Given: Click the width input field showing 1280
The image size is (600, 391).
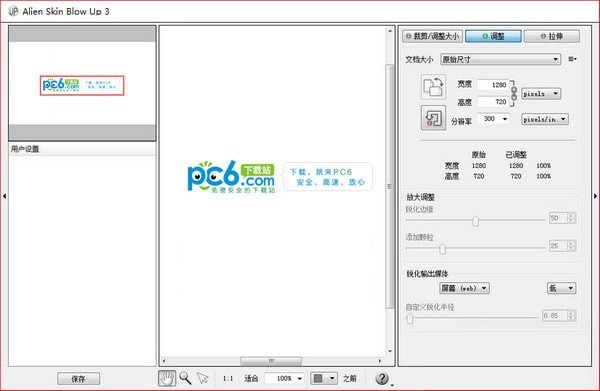Looking at the screenshot, I should pyautogui.click(x=494, y=85).
